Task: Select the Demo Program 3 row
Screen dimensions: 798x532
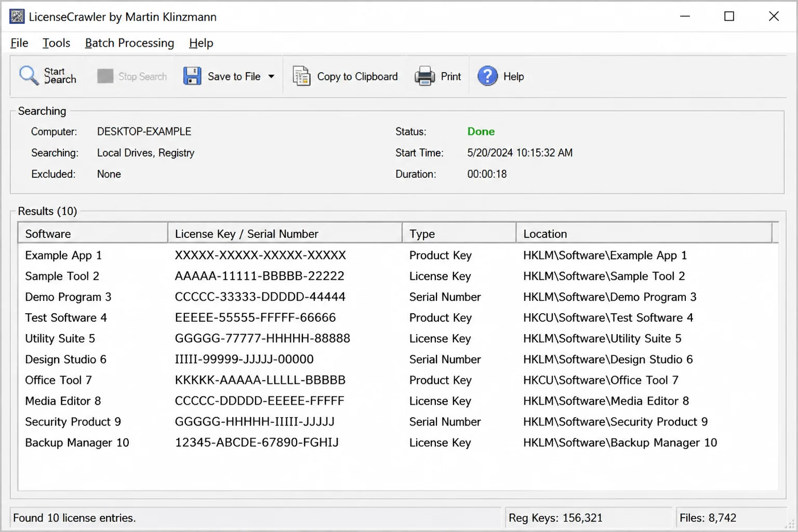Action: (398, 297)
